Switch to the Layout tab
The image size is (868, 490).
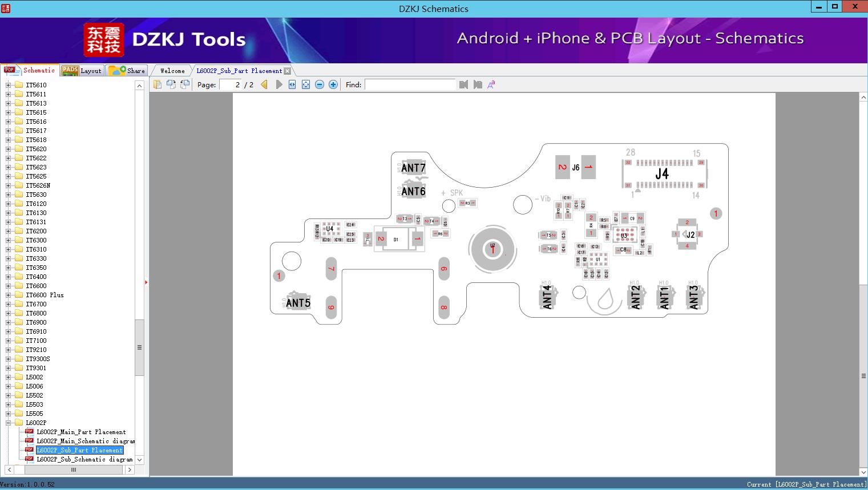[82, 71]
